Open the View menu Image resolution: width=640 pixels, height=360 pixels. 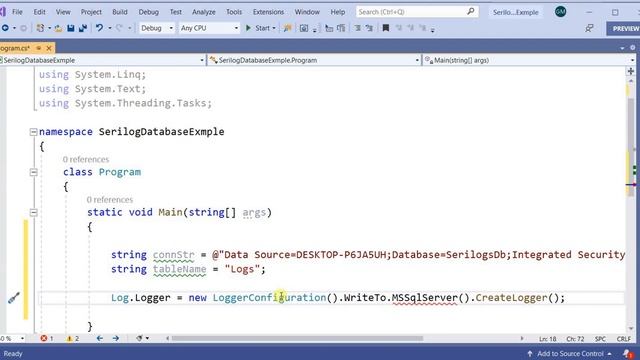tap(63, 12)
